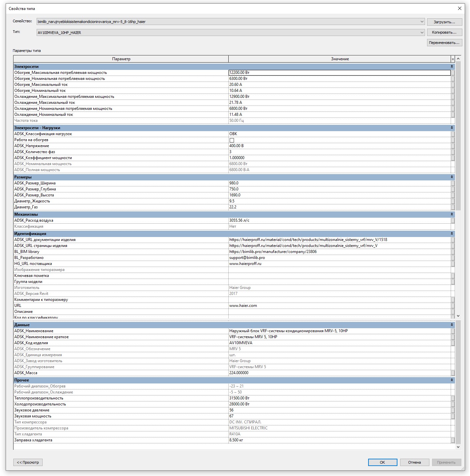Screen dimensions: 470x476
Task: Collapse the Данные parameter group
Action: 452,325
